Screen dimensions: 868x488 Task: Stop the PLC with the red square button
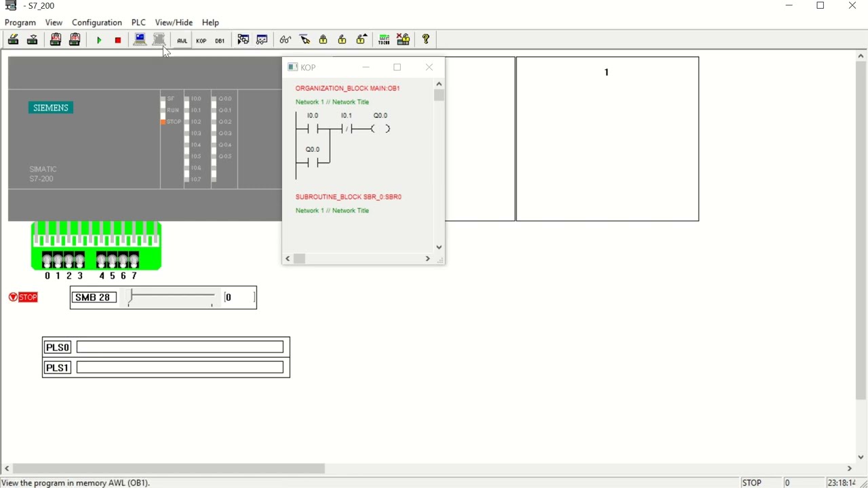118,41
